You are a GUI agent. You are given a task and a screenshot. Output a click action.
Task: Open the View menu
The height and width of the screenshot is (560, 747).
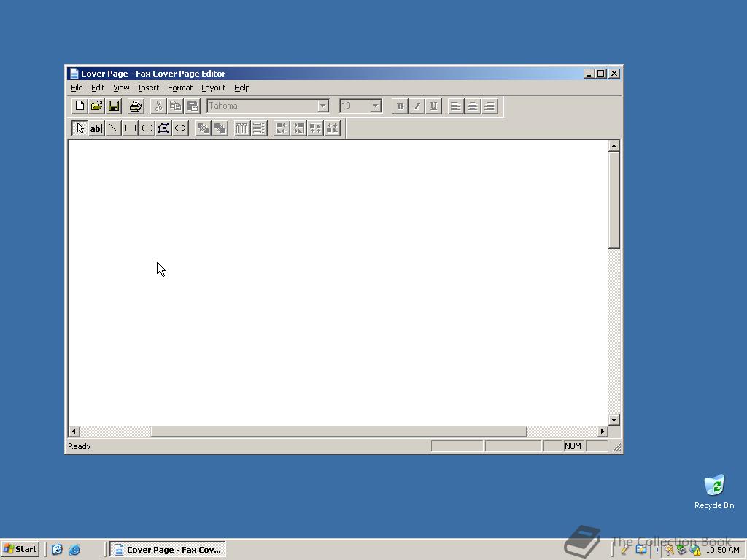(121, 87)
